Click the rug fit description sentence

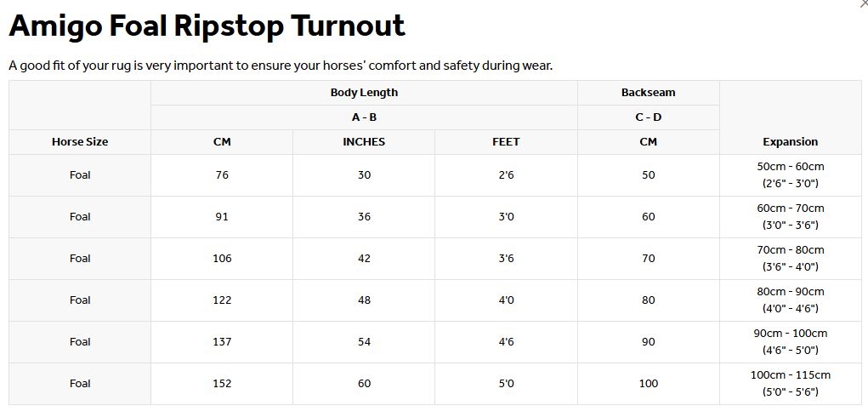pos(281,66)
